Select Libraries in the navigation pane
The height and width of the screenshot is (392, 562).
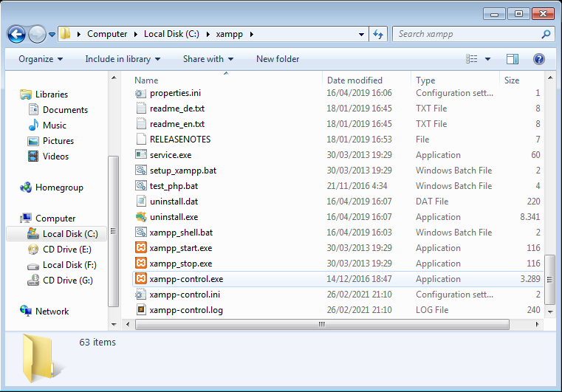pos(51,94)
